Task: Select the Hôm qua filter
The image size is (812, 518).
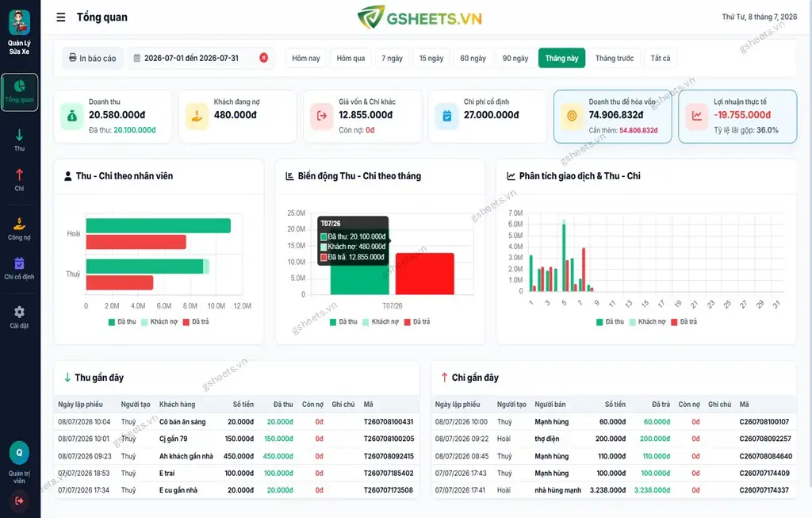Action: tap(351, 58)
